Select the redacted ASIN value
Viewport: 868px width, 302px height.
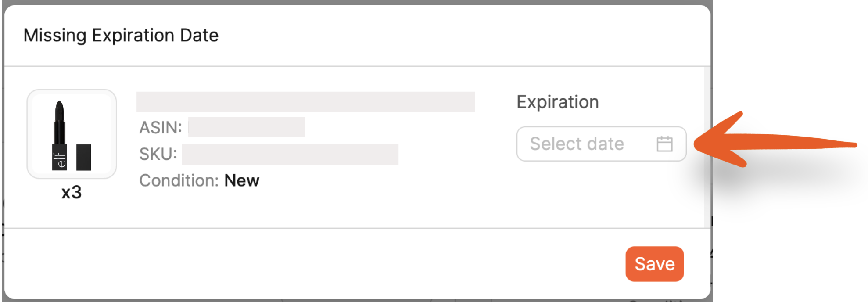pos(246,127)
